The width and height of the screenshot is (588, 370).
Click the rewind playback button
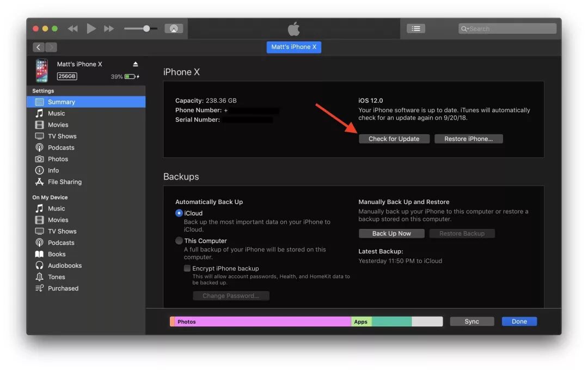coord(73,28)
